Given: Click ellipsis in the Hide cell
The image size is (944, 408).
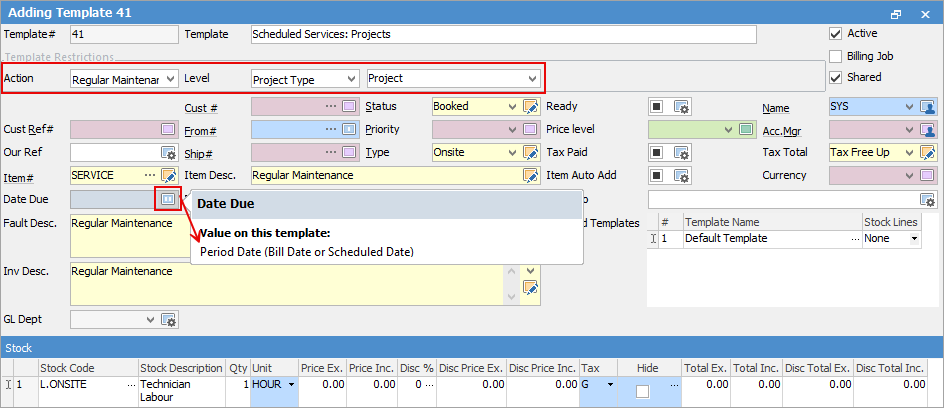Looking at the screenshot, I should click(674, 385).
